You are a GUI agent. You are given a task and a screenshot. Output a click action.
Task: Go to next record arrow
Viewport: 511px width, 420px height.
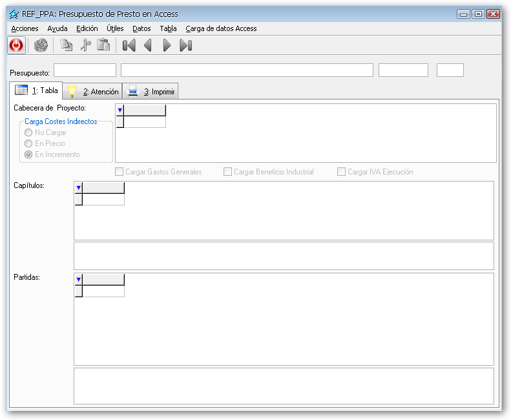coord(167,45)
